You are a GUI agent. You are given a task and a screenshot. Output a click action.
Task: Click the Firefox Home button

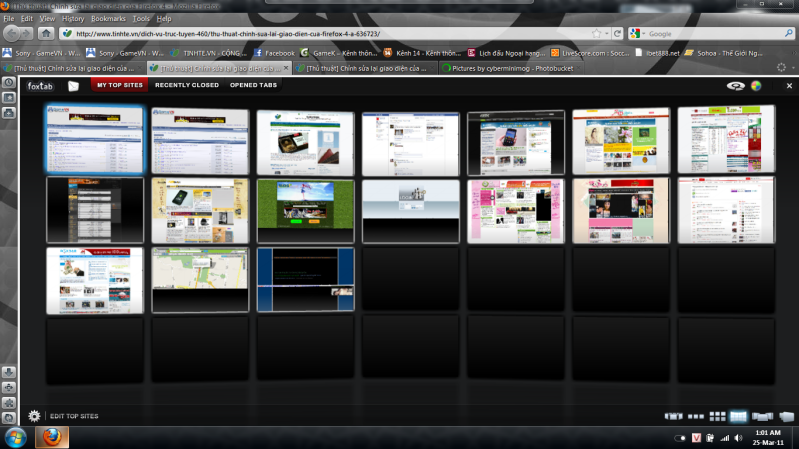pyautogui.click(x=46, y=33)
